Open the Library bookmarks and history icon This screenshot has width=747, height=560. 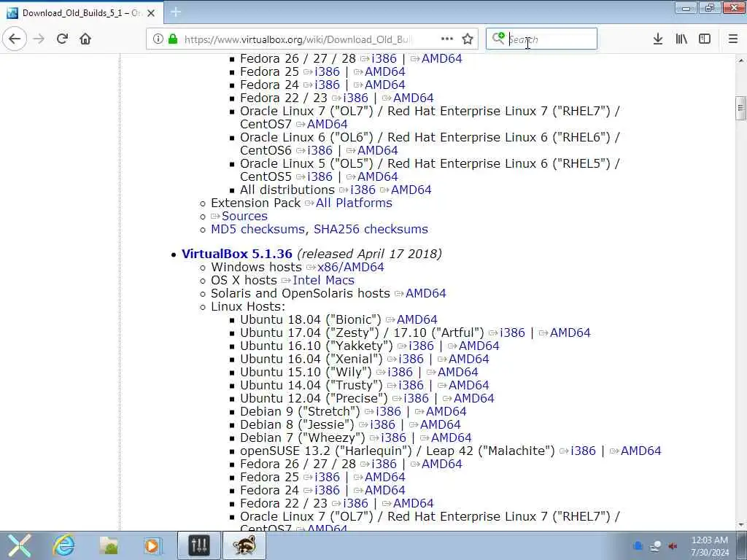pyautogui.click(x=681, y=39)
